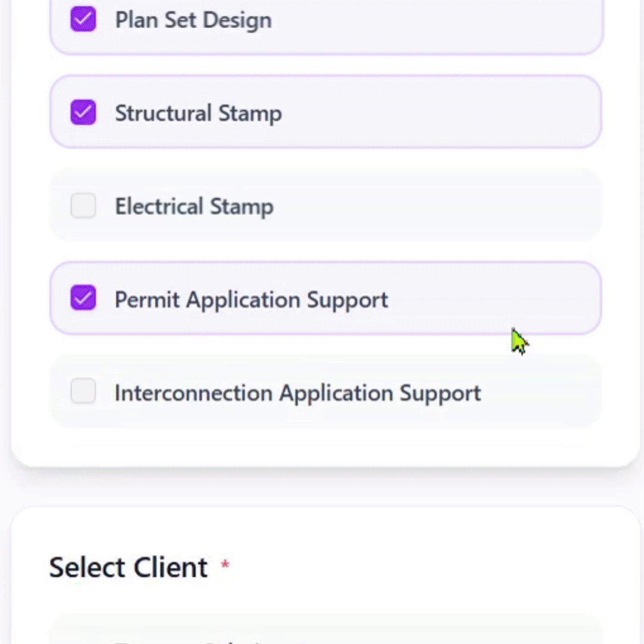Untick the Permit Application Support checkbox
Viewport: 644px width, 644px height.
(x=83, y=298)
